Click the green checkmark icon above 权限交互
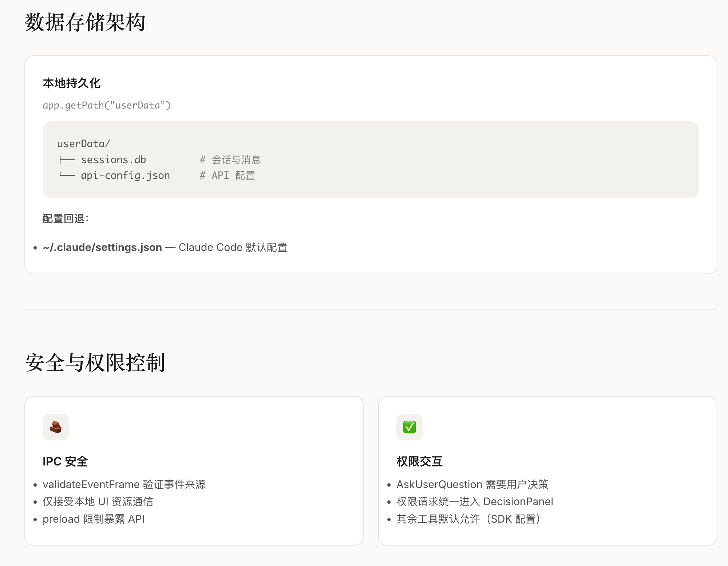 click(409, 427)
